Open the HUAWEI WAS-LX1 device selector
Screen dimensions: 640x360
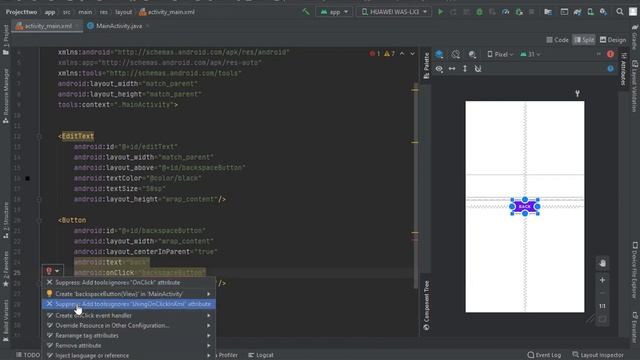pyautogui.click(x=394, y=12)
